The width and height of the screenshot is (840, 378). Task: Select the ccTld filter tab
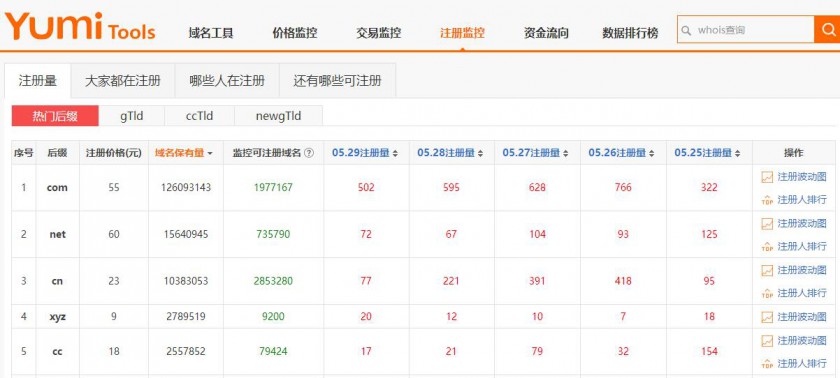coord(199,116)
